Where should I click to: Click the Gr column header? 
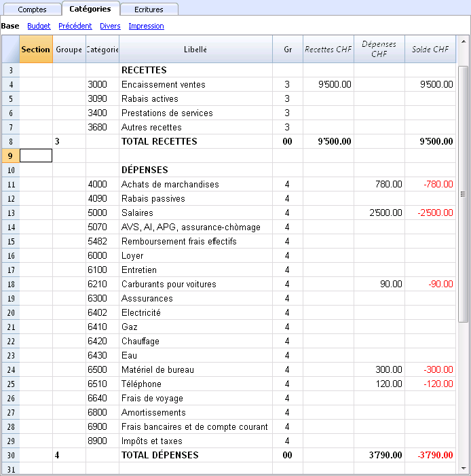pyautogui.click(x=288, y=49)
